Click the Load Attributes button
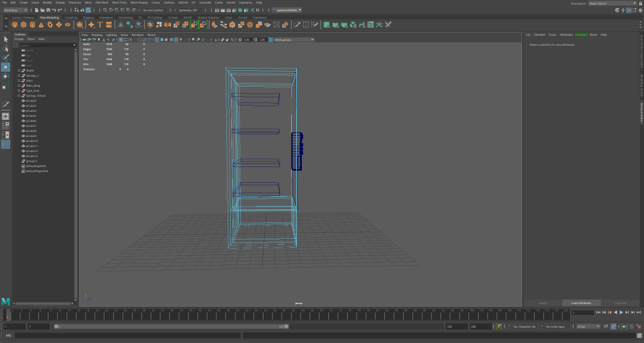The image size is (644, 343). [x=581, y=303]
